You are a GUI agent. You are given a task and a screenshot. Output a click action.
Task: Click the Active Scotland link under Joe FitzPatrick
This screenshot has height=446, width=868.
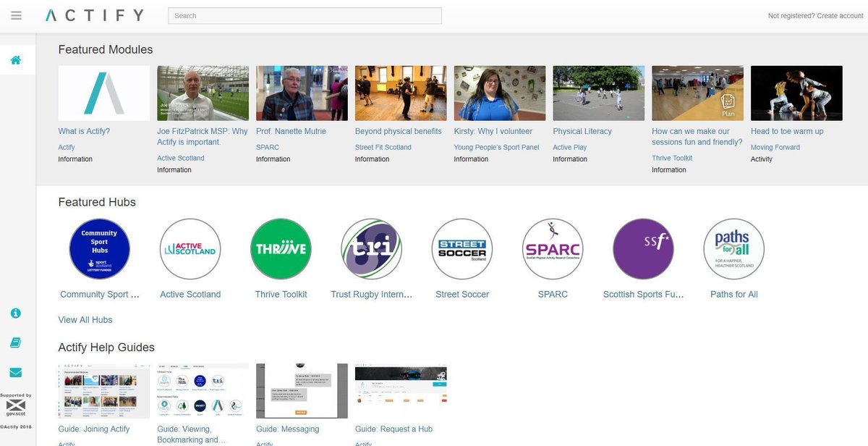[x=181, y=158]
